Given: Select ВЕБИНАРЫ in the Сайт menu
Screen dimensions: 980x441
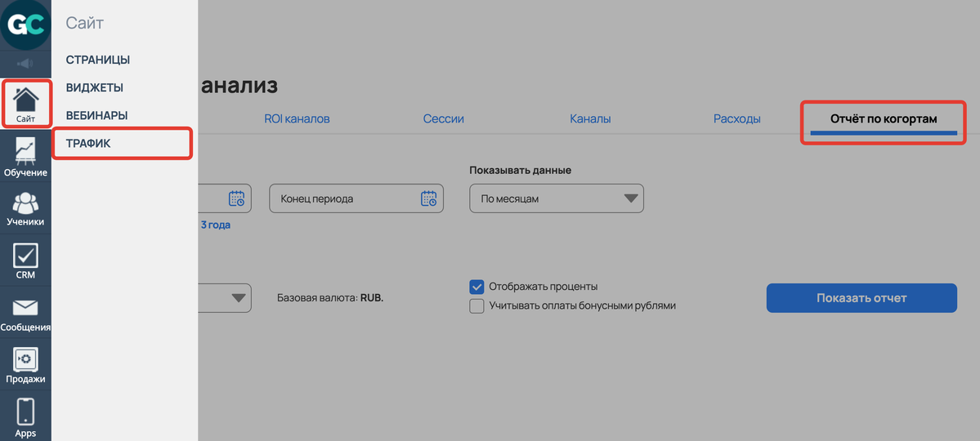Looking at the screenshot, I should click(97, 116).
